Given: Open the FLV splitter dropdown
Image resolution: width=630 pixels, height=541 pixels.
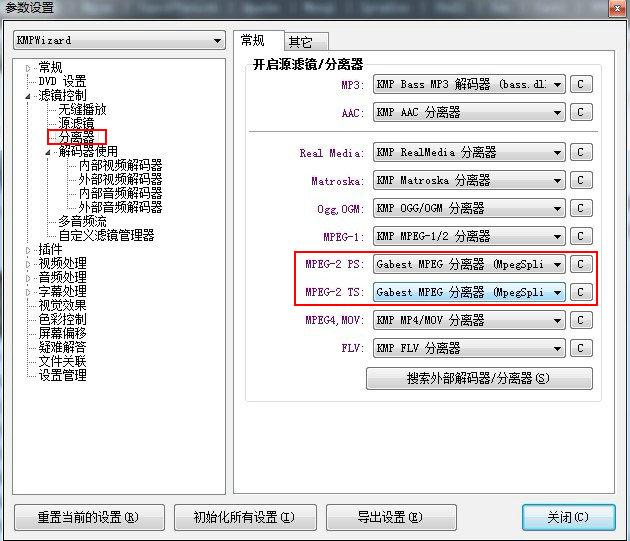Looking at the screenshot, I should click(x=469, y=348).
